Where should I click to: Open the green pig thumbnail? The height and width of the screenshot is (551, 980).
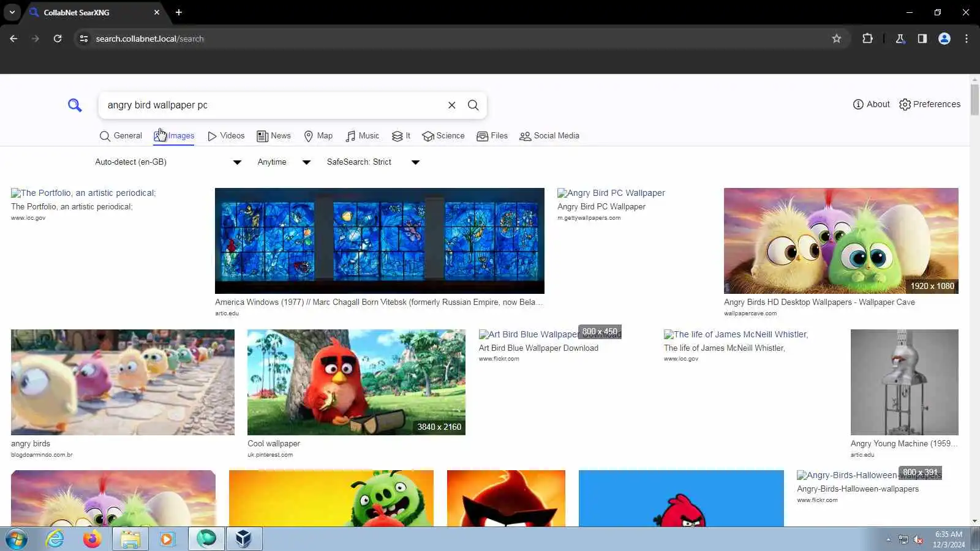331,498
